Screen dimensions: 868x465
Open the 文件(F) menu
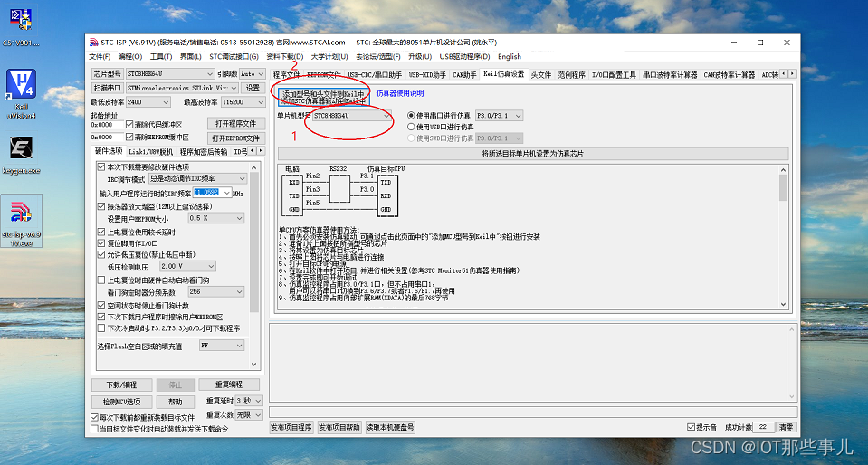click(100, 56)
